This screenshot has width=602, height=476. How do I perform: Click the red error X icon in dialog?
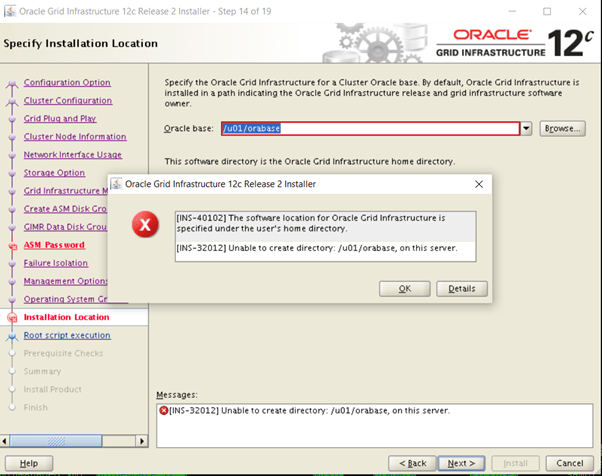pos(145,225)
